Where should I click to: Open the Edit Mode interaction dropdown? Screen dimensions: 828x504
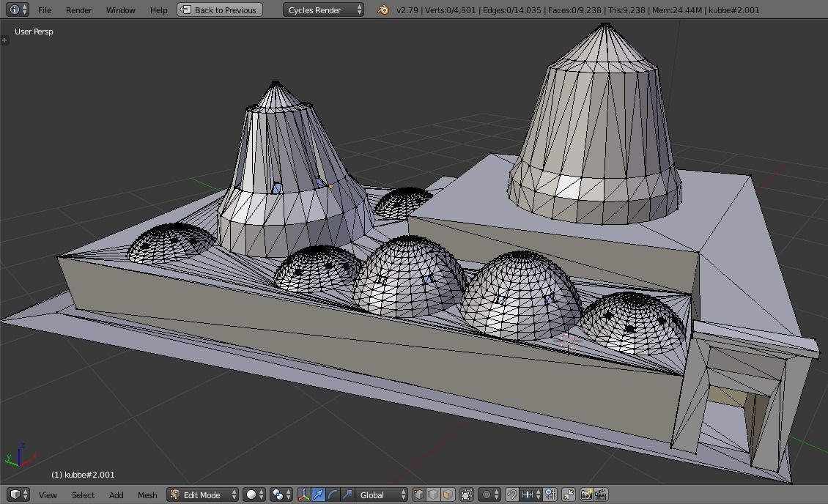(203, 494)
